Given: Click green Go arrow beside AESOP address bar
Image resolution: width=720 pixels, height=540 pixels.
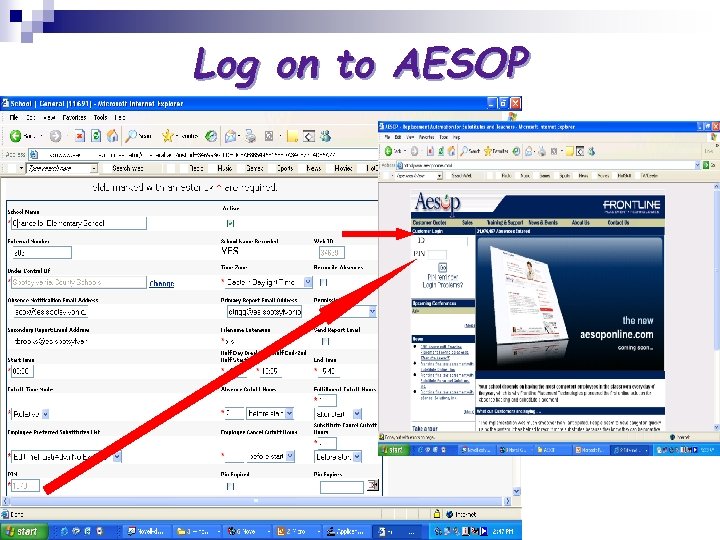Looking at the screenshot, I should [x=706, y=165].
